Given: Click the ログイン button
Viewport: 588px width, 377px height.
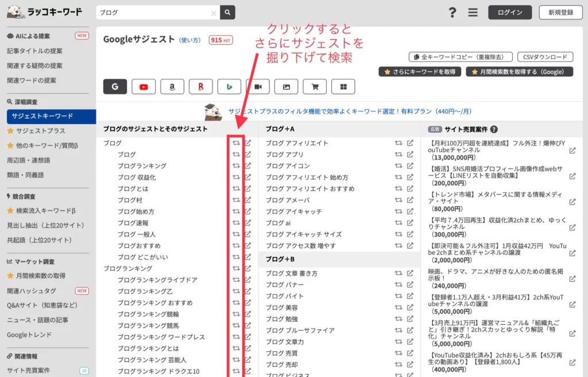Looking at the screenshot, I should [510, 13].
